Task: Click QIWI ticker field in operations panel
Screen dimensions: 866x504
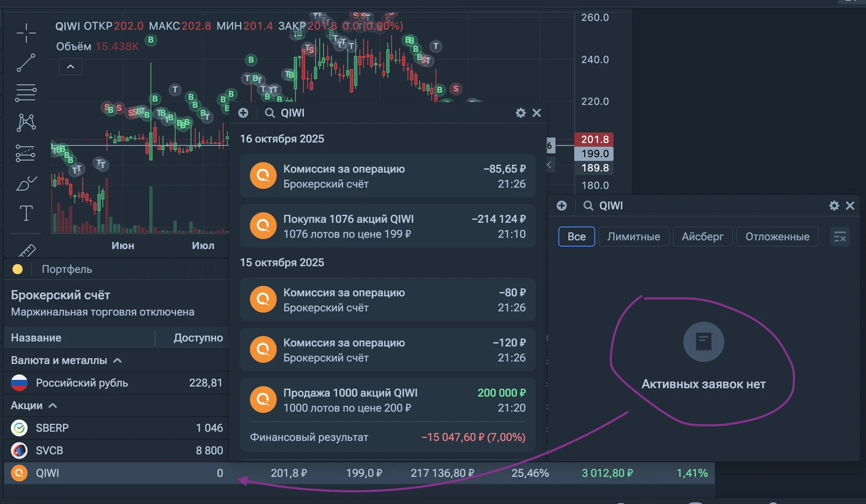Action: [x=293, y=113]
